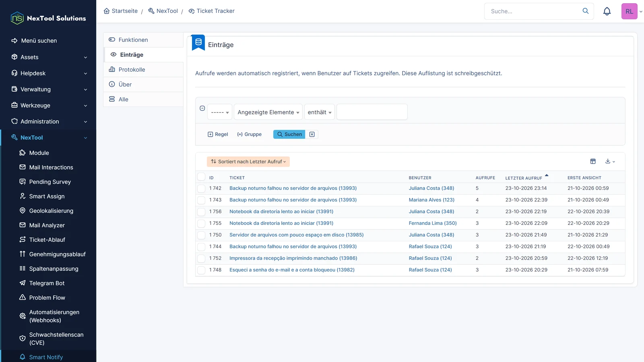Expand the Helpdesk menu
Viewport: 644px width, 362px height.
(x=48, y=73)
